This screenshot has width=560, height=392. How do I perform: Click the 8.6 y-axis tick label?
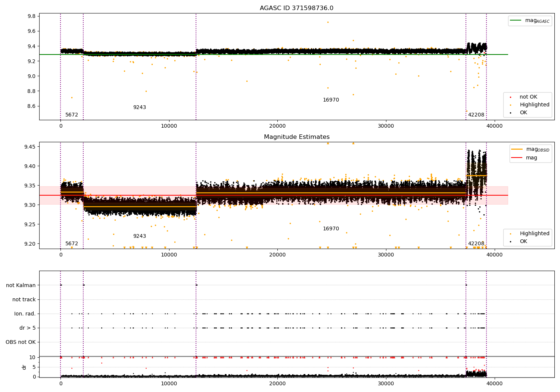click(x=32, y=106)
